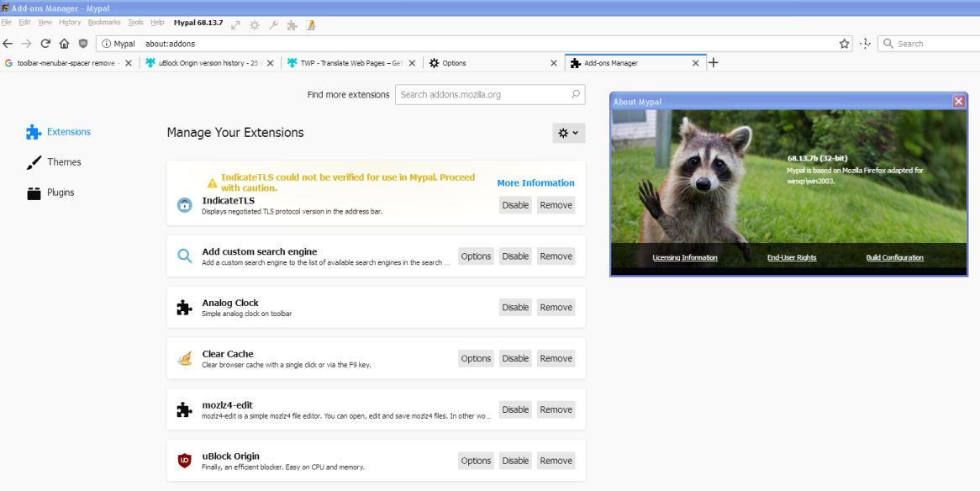Click the magnifier in the addons.mozilla.org search field

click(x=575, y=94)
